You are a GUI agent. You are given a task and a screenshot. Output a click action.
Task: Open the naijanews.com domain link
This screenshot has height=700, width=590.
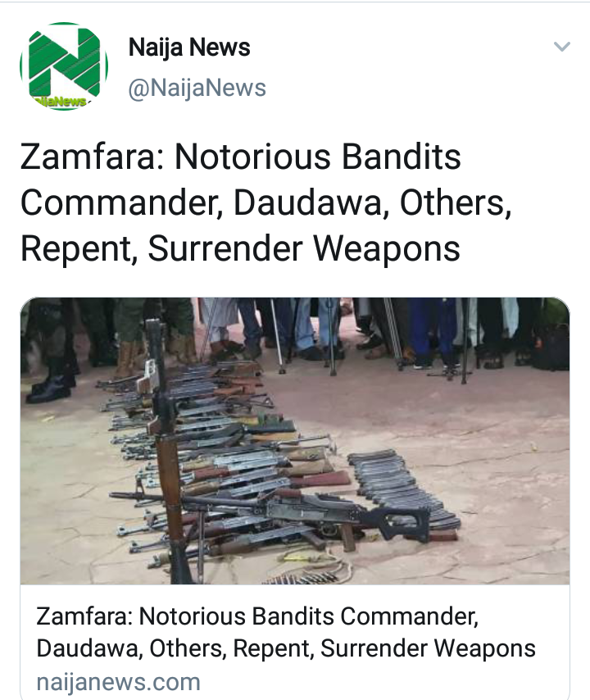[x=118, y=682]
